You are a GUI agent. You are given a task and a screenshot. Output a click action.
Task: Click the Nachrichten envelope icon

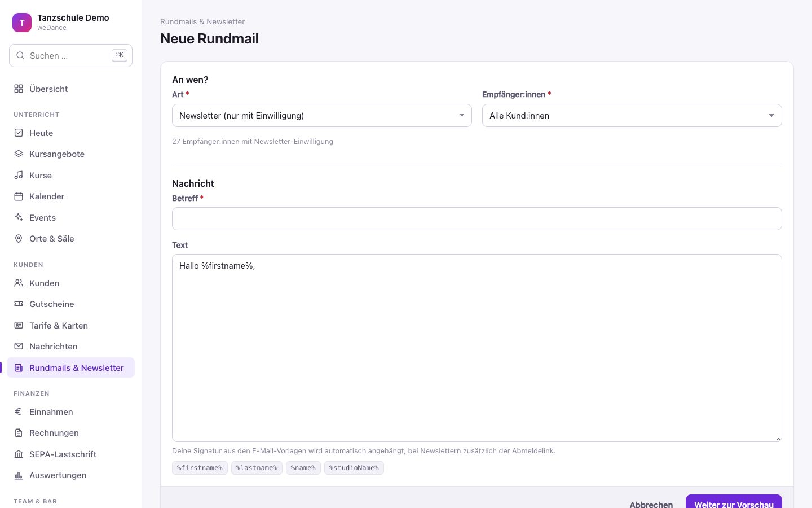pos(19,346)
